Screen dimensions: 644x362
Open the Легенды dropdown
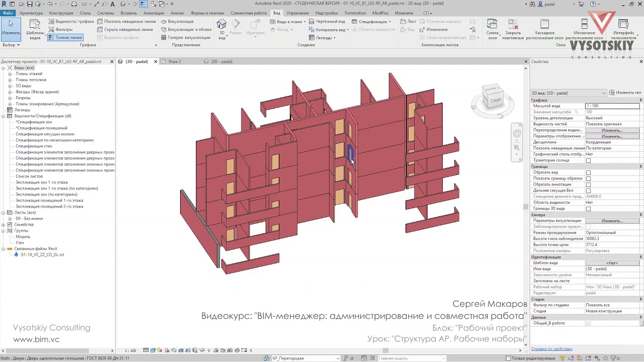[322, 38]
